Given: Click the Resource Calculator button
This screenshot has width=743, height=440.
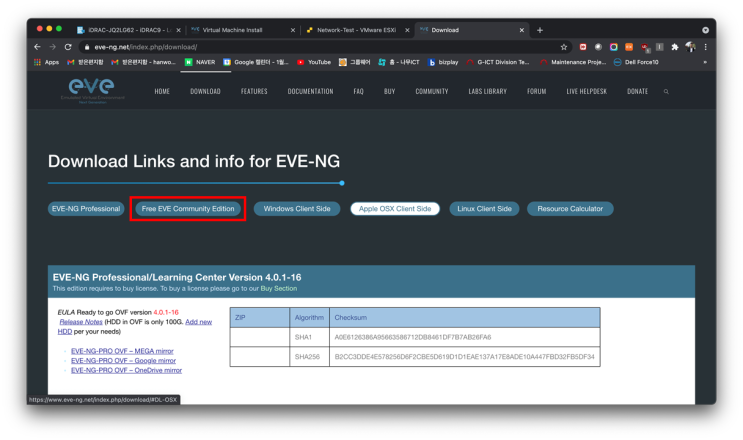Looking at the screenshot, I should (570, 209).
